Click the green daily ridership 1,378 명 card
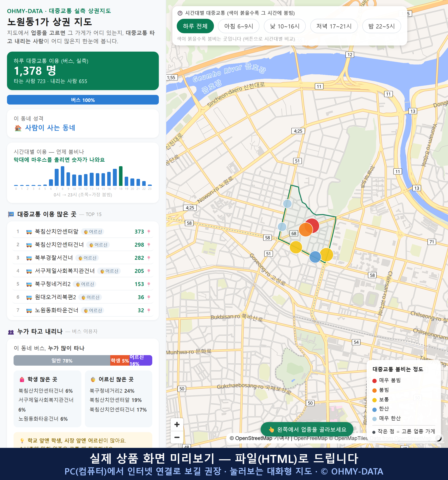Screen dimensions: 448x480 [83, 71]
